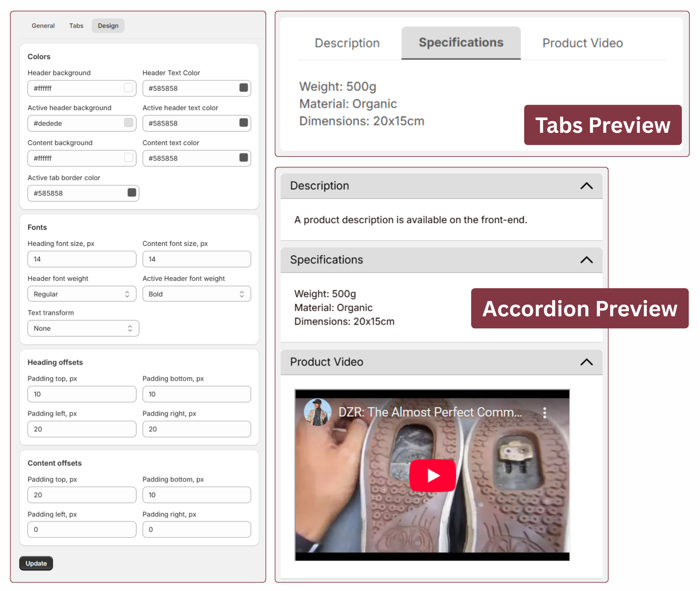
Task: Click Content offsets Padding right field
Action: click(197, 529)
